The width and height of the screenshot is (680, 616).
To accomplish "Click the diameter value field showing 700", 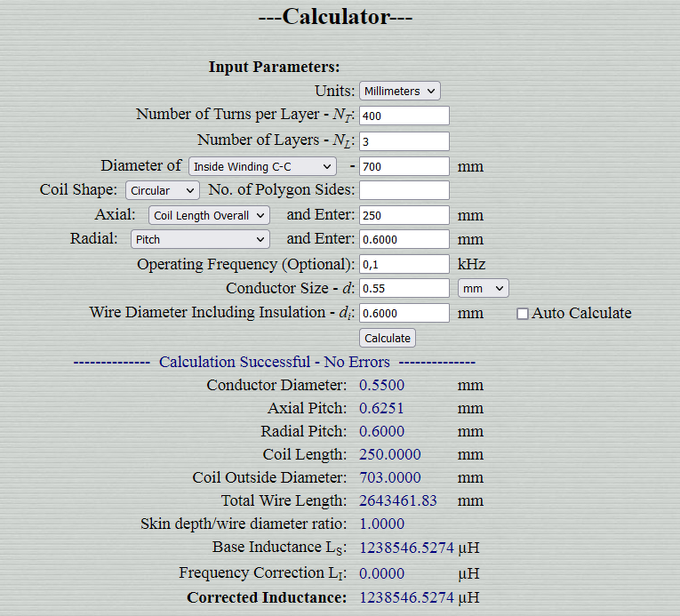I will pyautogui.click(x=404, y=166).
